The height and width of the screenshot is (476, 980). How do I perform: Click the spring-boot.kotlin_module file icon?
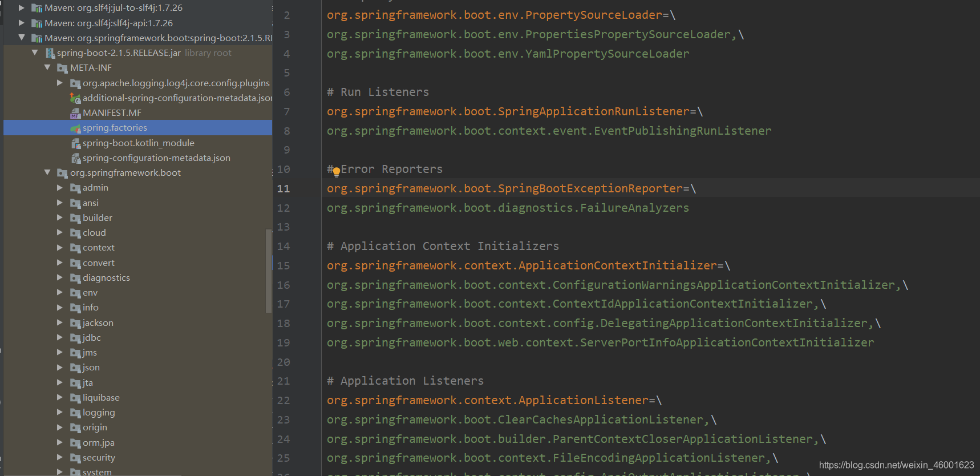click(x=75, y=143)
